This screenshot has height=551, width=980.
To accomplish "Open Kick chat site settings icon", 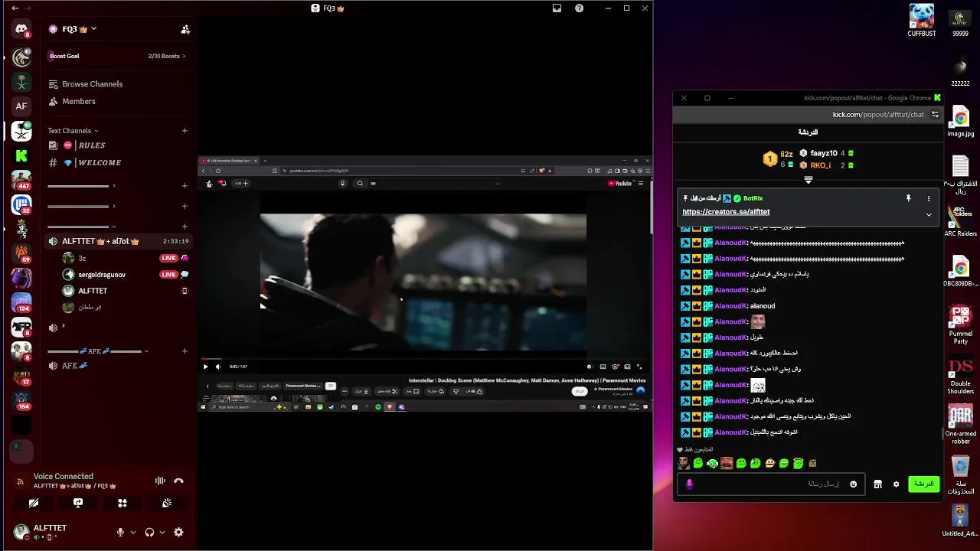I will click(x=935, y=114).
